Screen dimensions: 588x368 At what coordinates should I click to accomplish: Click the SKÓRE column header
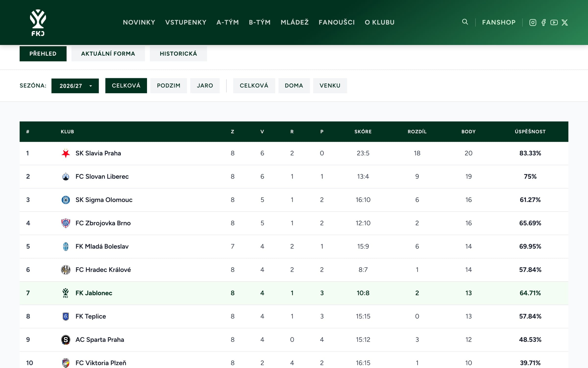363,132
